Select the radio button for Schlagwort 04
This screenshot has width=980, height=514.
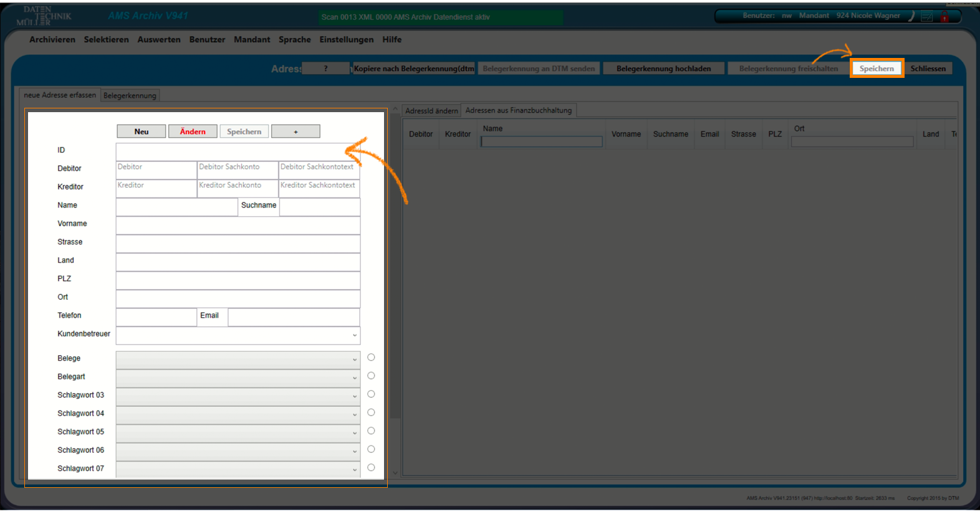click(371, 412)
